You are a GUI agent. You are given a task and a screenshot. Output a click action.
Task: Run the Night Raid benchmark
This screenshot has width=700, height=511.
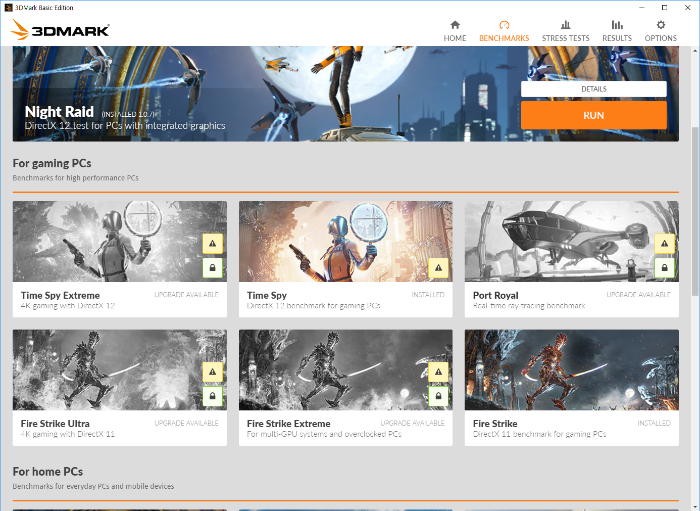[x=594, y=115]
